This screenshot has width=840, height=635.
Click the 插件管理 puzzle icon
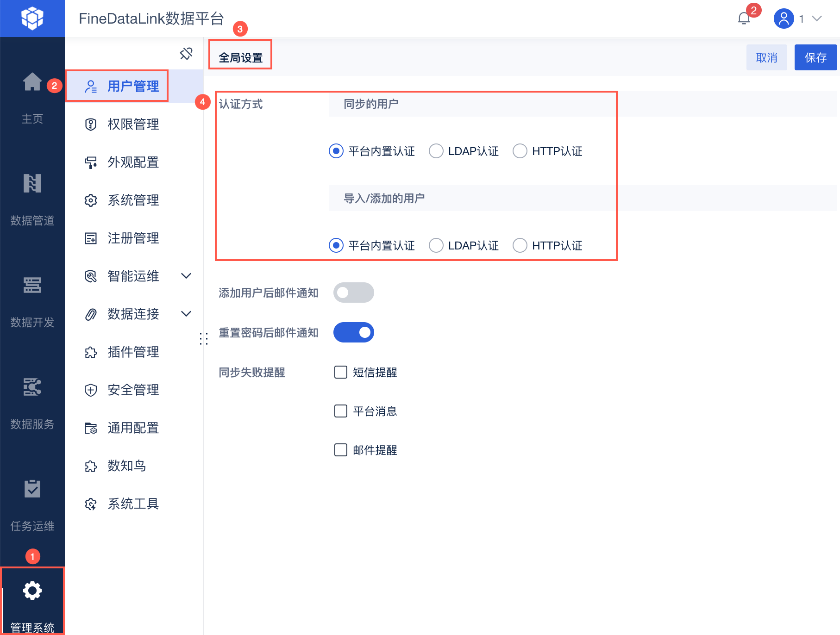(x=91, y=352)
